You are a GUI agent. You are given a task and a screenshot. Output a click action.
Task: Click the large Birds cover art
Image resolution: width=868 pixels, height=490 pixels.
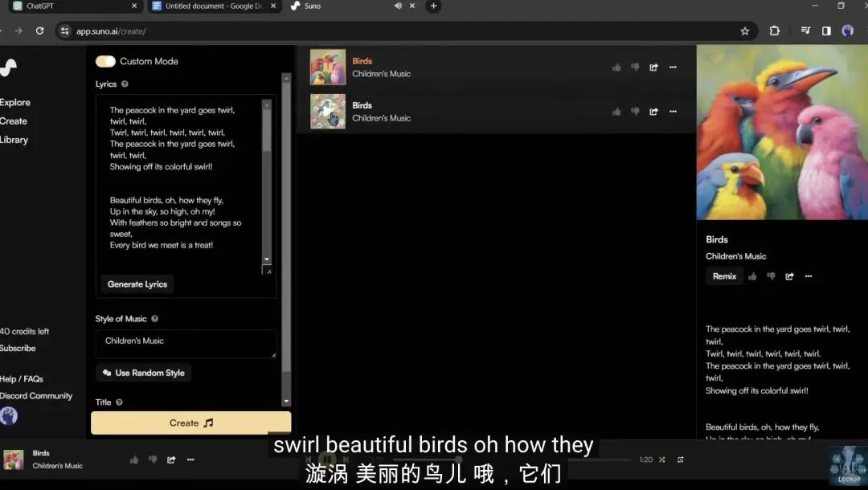coord(782,133)
